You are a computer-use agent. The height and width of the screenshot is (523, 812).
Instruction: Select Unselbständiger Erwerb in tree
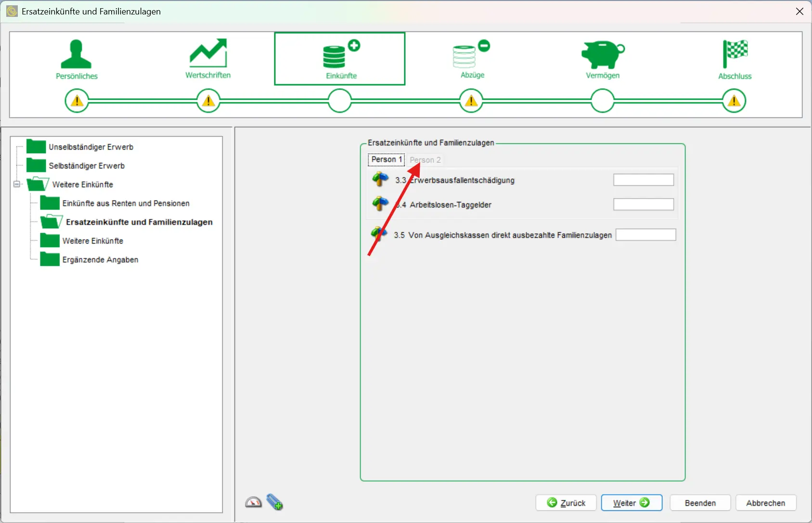pos(90,147)
